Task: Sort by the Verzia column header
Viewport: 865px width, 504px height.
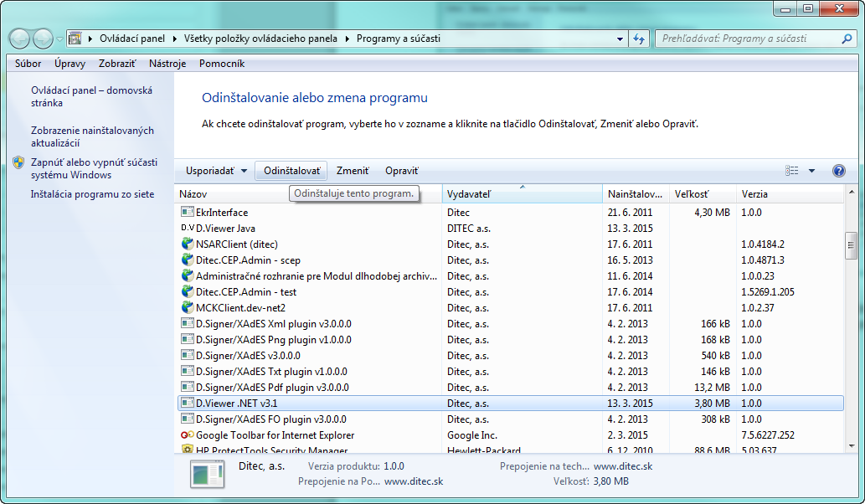Action: coord(790,194)
